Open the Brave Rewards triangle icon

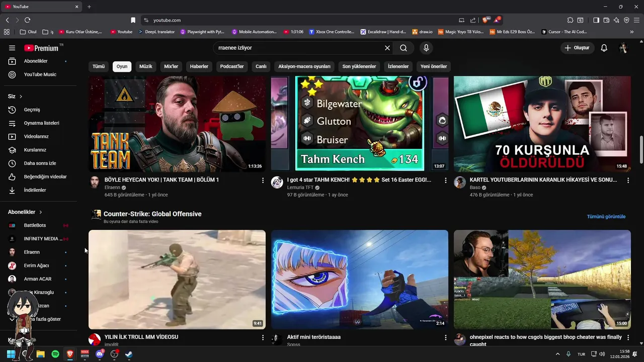[x=497, y=20]
